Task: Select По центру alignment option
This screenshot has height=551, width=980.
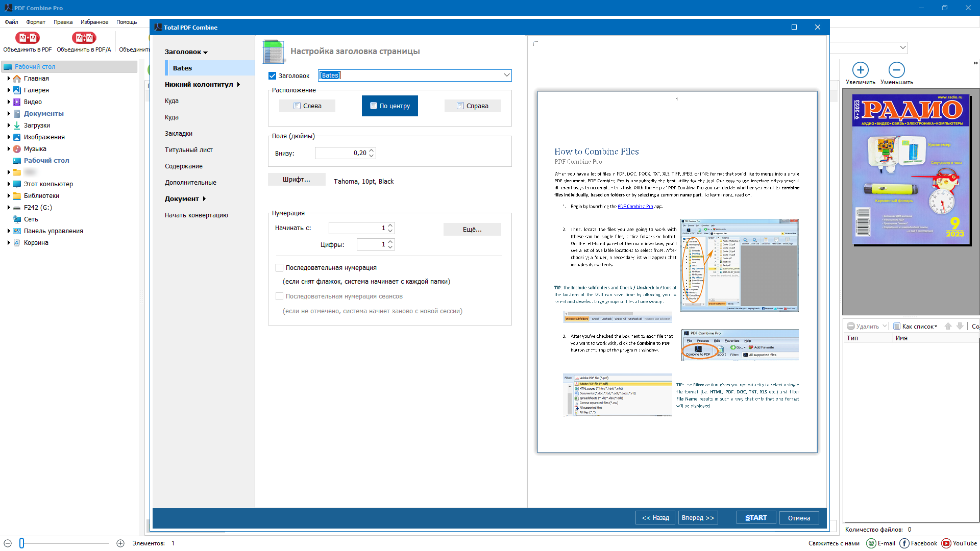Action: pos(389,106)
